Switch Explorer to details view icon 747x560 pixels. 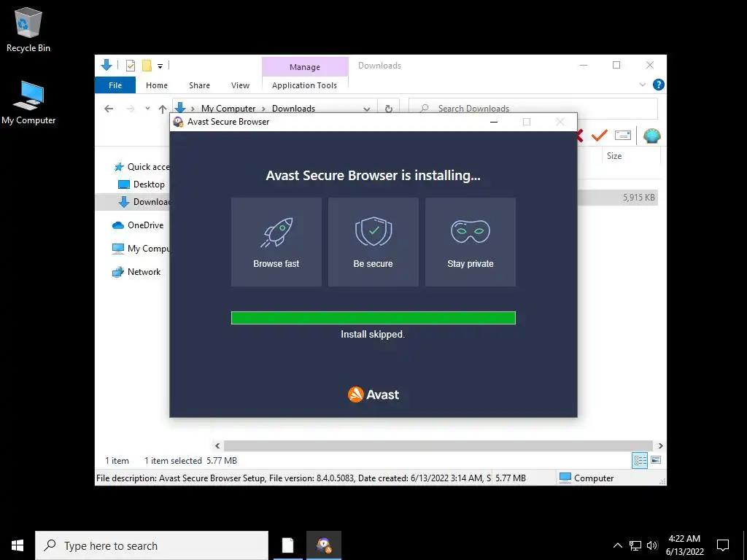click(x=640, y=460)
